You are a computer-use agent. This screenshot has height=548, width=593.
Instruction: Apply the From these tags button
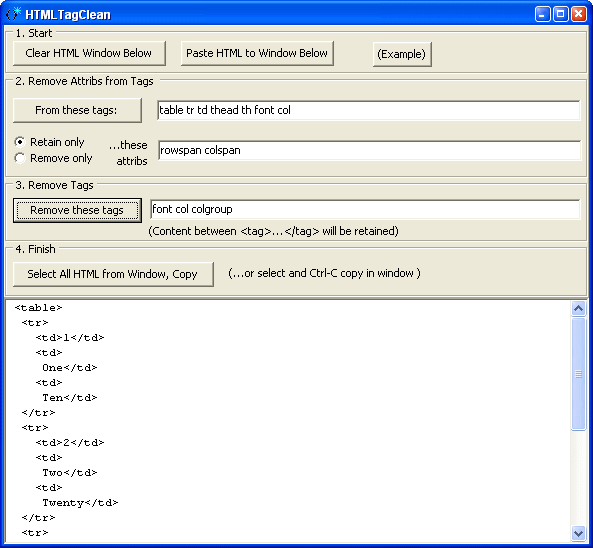coord(77,110)
